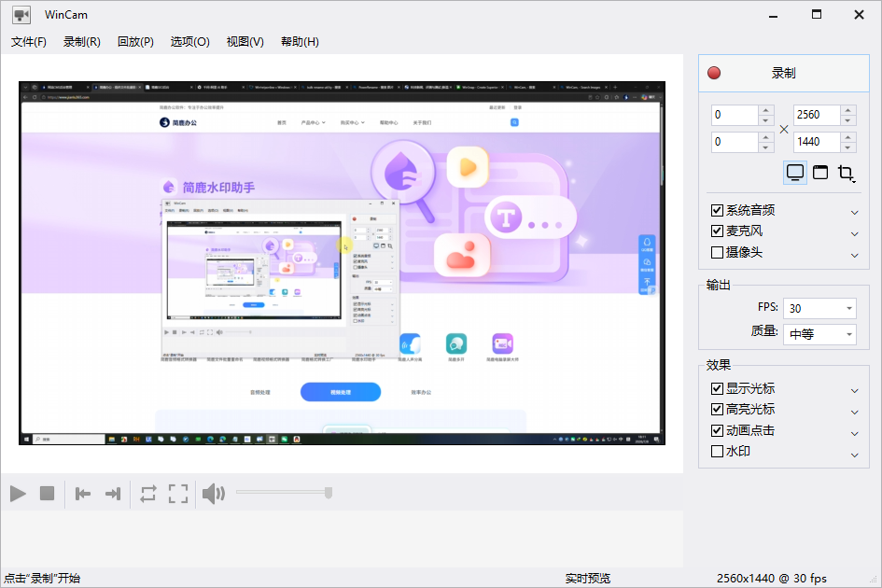Expand 麦克风 options chevron
Image resolution: width=882 pixels, height=588 pixels.
click(854, 233)
